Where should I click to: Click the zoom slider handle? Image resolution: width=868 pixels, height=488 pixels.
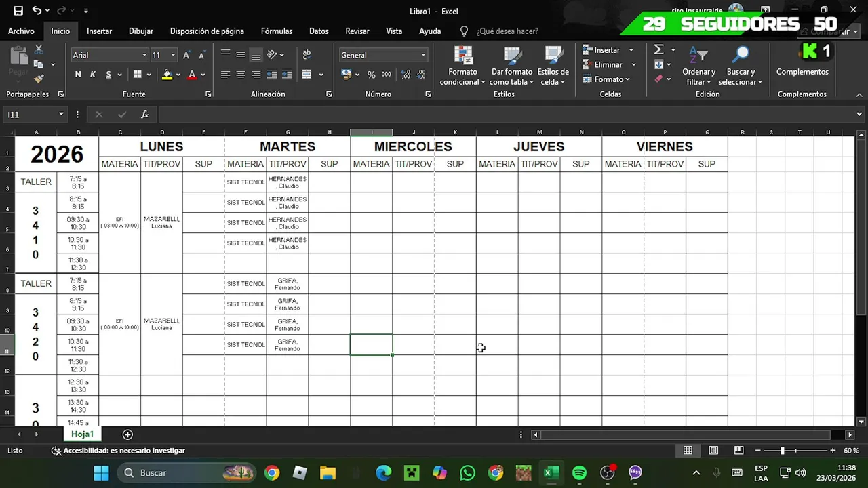pos(783,451)
